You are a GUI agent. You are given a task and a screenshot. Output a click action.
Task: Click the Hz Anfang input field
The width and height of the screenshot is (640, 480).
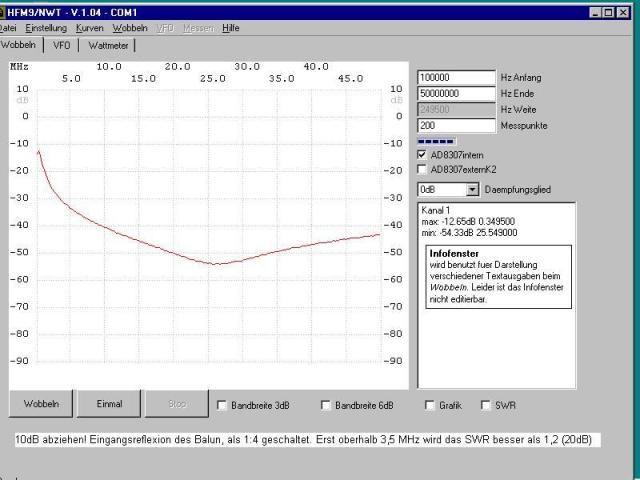(x=456, y=77)
